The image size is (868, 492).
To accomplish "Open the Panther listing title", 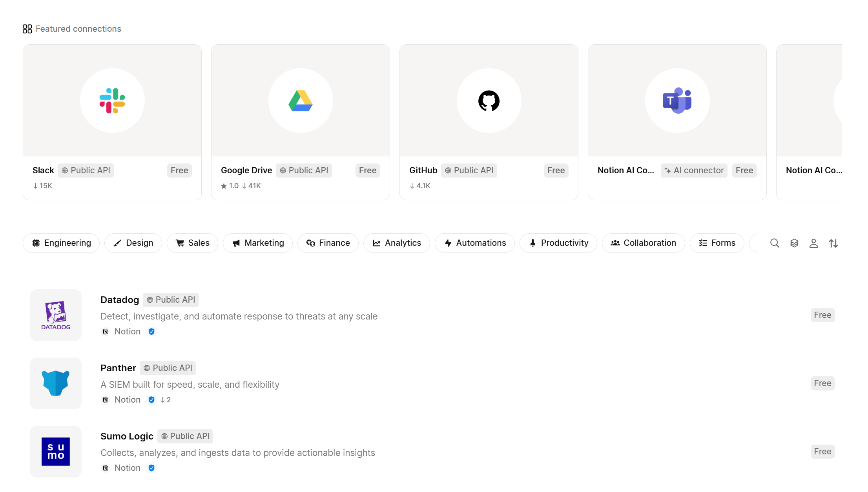I will 118,368.
